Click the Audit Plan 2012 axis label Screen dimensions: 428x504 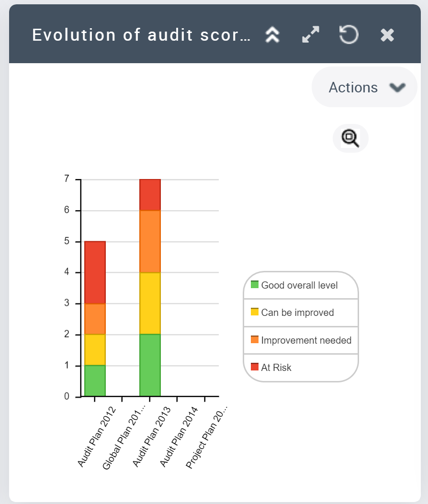pos(97,437)
